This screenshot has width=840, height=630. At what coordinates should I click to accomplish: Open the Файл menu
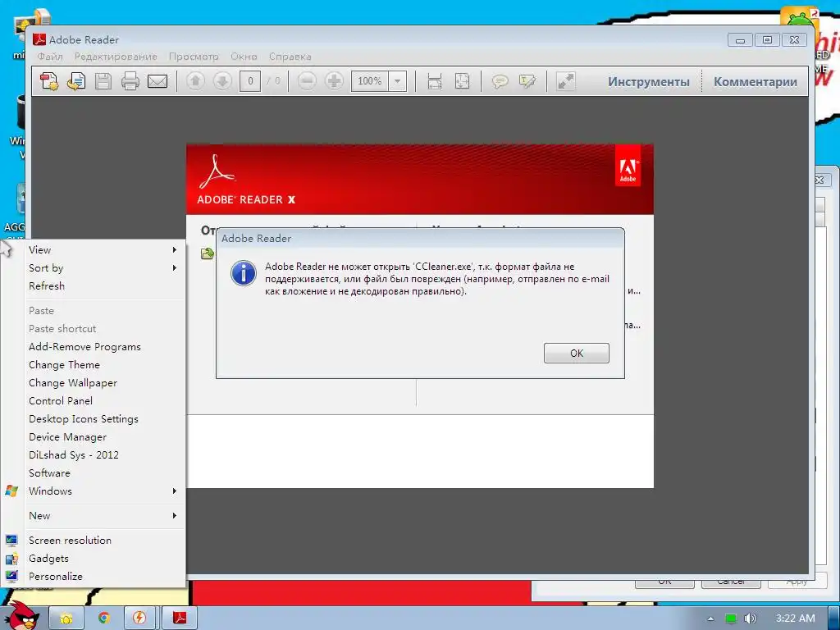[x=50, y=57]
